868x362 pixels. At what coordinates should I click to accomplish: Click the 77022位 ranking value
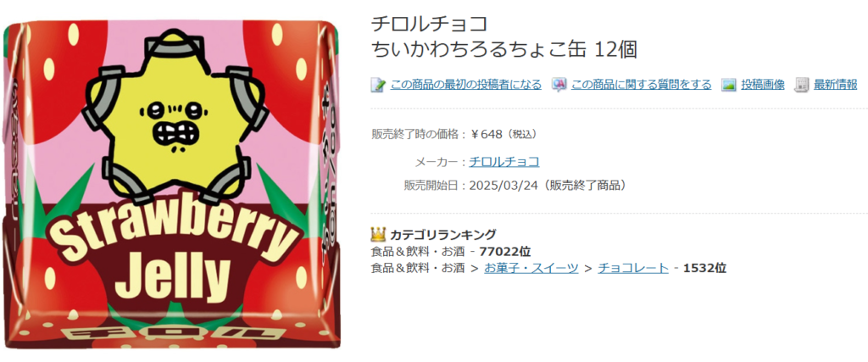click(x=505, y=252)
